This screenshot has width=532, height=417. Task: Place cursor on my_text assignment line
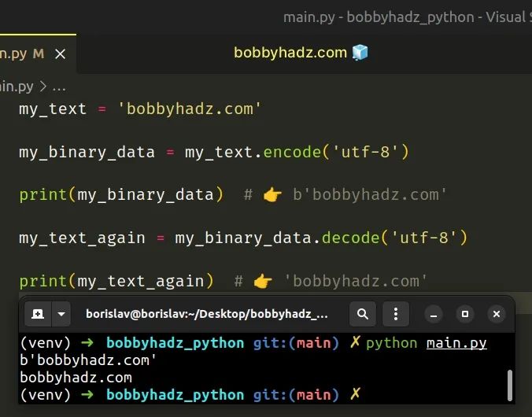click(140, 109)
